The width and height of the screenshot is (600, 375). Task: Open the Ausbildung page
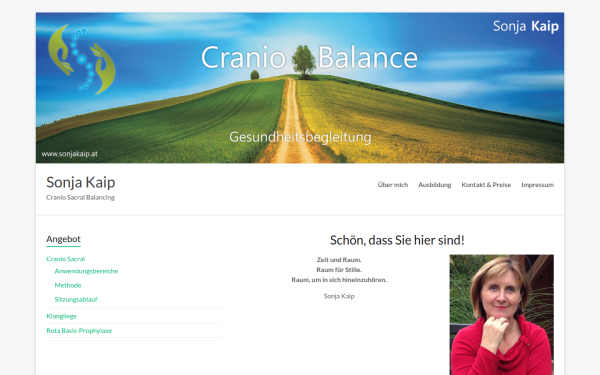(x=435, y=185)
